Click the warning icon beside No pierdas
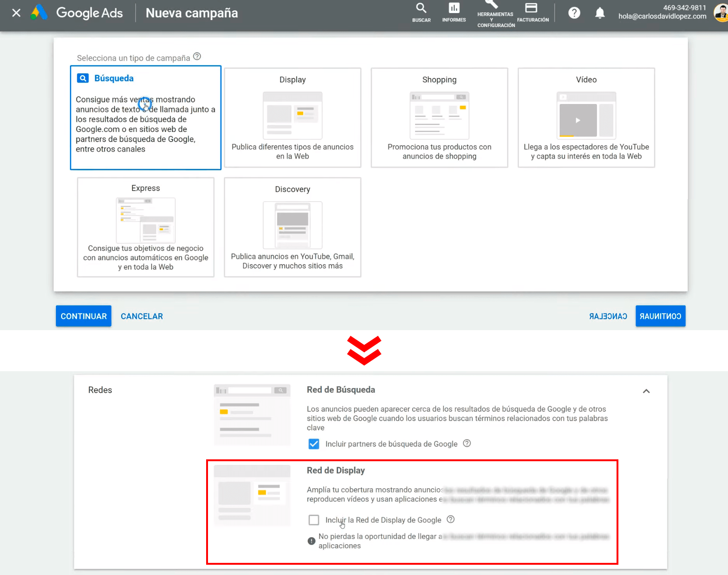The height and width of the screenshot is (575, 728). point(312,541)
